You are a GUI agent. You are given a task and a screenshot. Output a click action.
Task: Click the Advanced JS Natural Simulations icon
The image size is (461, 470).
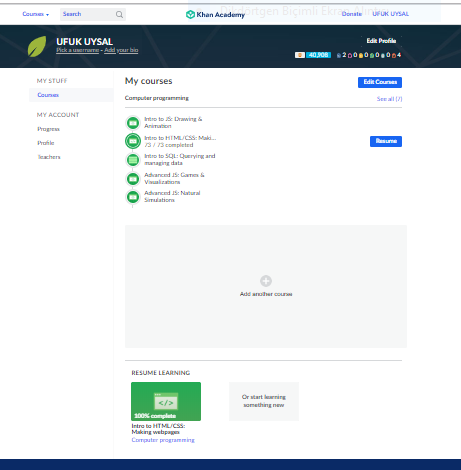133,197
